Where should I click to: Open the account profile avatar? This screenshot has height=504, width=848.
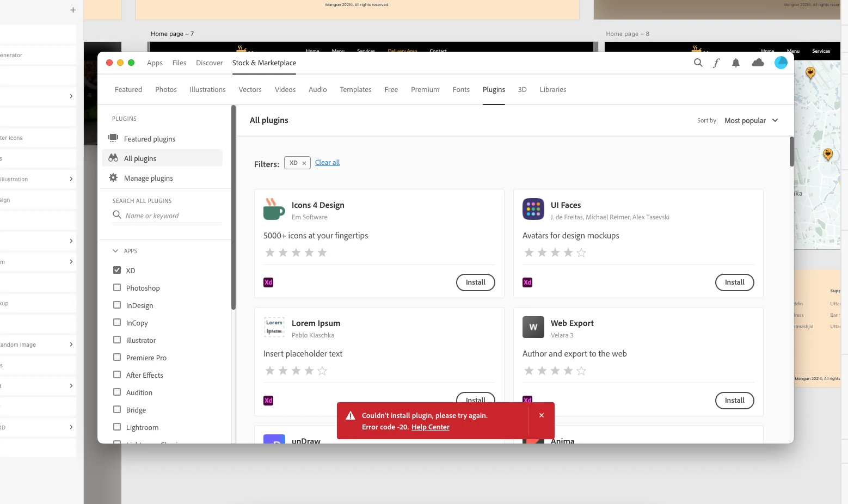coord(781,63)
